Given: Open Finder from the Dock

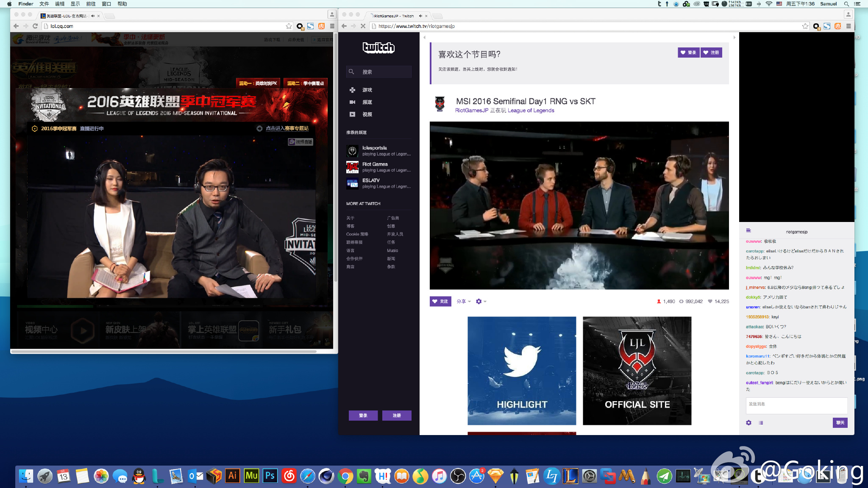Looking at the screenshot, I should click(26, 476).
